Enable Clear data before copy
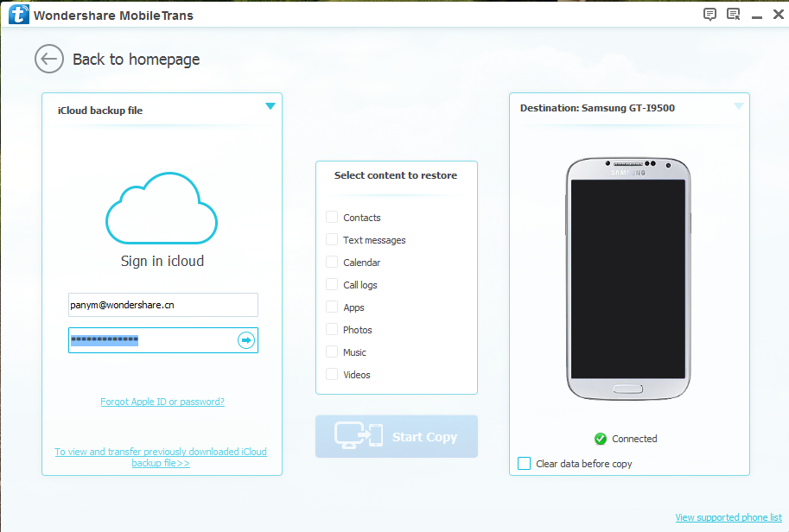Screen dimensions: 789x532 click(524, 463)
